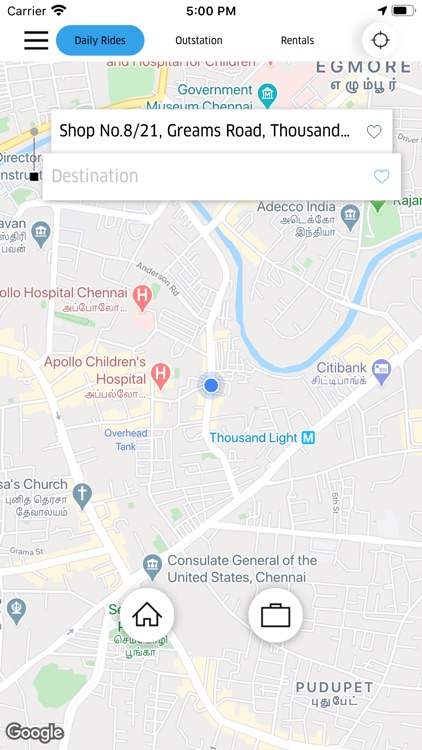Switch to the Outstation tab
Viewport: 422px width, 750px height.
(x=199, y=40)
